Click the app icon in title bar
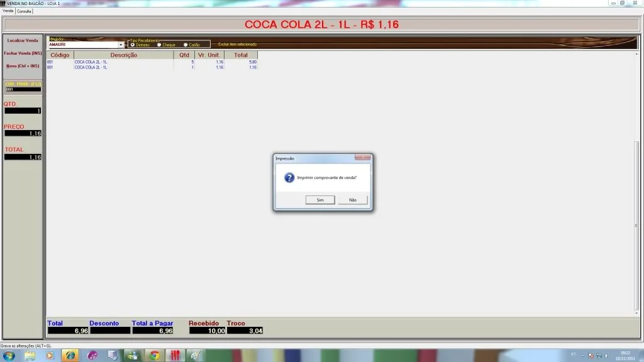Screen dimensions: 644x362 coord(3,3)
